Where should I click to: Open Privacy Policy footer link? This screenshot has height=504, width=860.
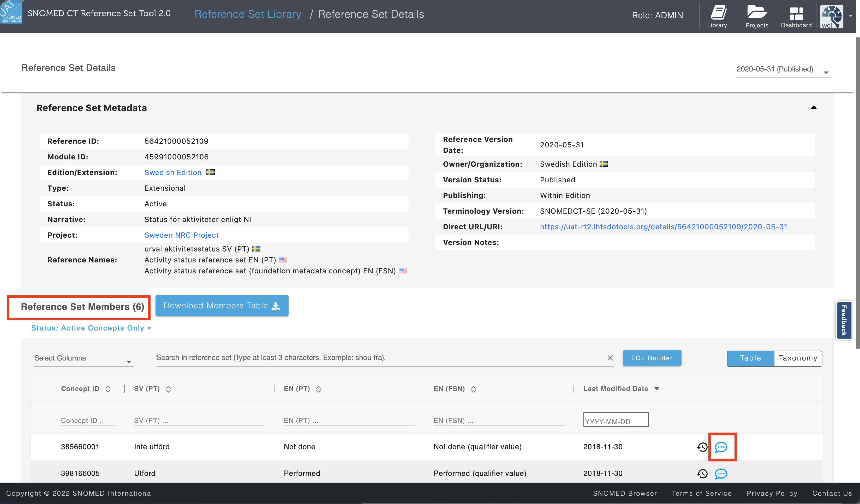coord(772,493)
